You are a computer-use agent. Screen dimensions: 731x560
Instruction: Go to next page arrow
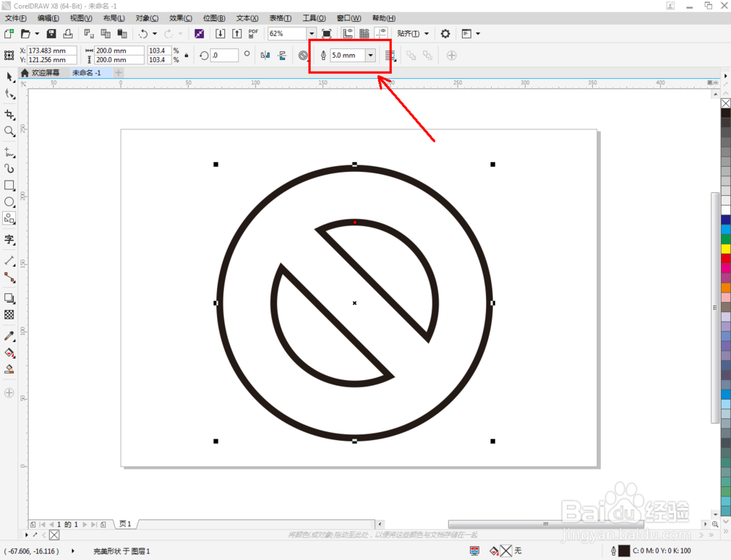[85, 525]
